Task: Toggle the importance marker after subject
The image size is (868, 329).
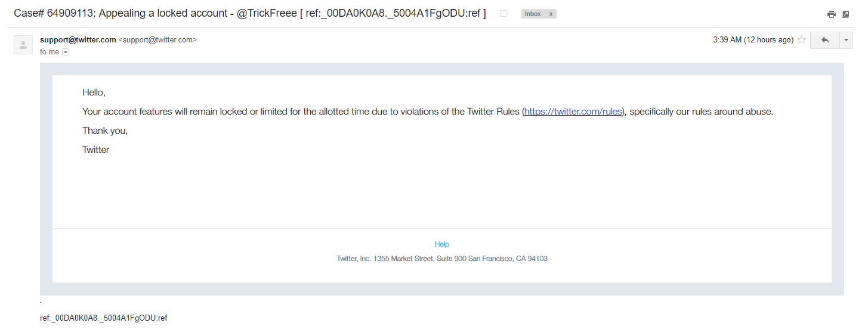Action: tap(503, 14)
